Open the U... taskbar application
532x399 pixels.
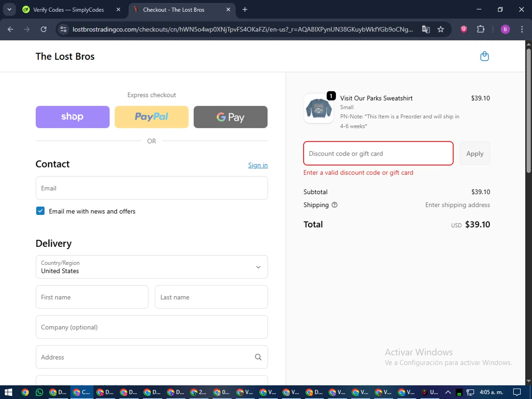pyautogui.click(x=430, y=392)
